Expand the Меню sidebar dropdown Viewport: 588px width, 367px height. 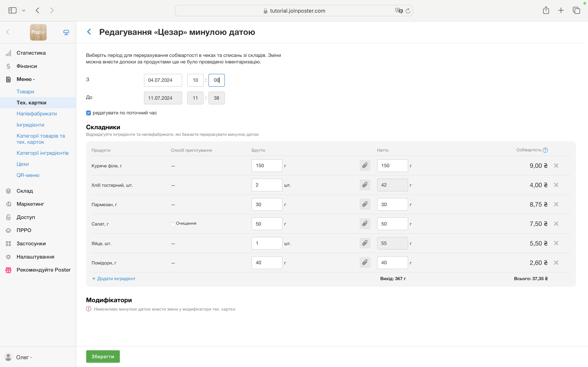point(26,79)
